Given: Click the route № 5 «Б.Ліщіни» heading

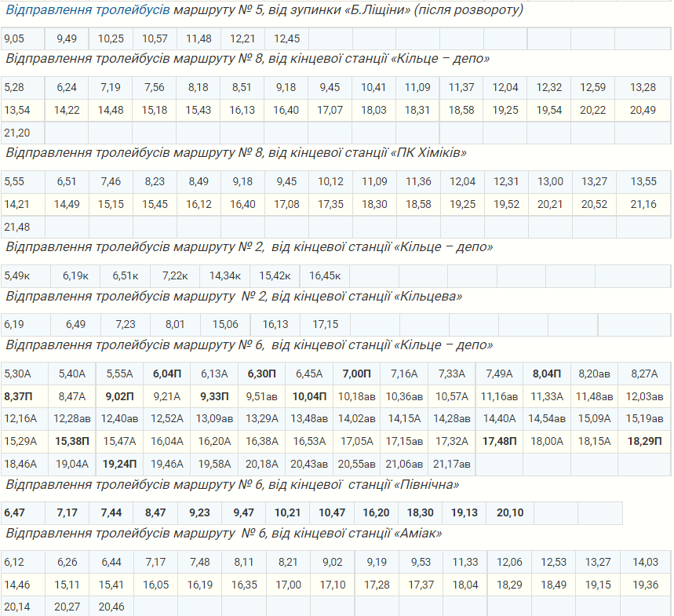Looking at the screenshot, I should (264, 11).
